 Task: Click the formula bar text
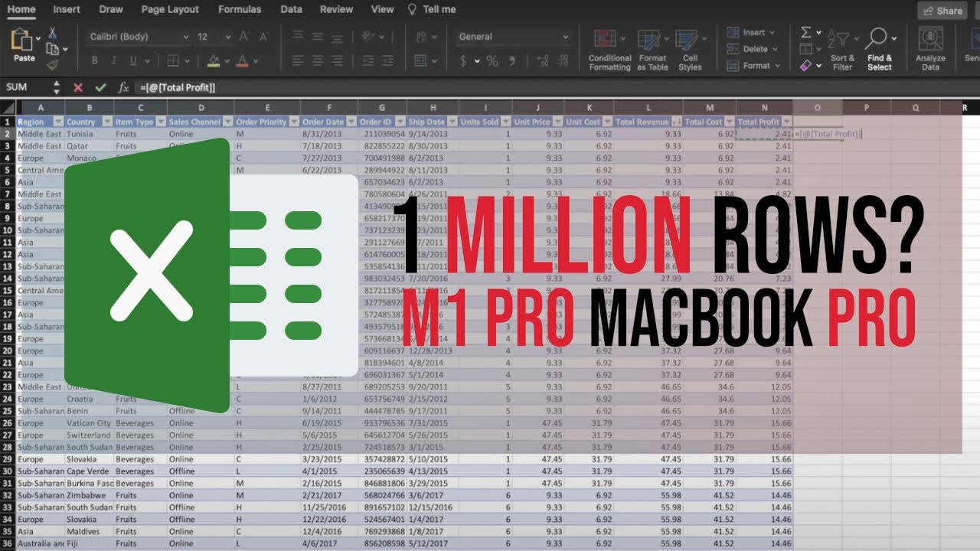(x=177, y=88)
